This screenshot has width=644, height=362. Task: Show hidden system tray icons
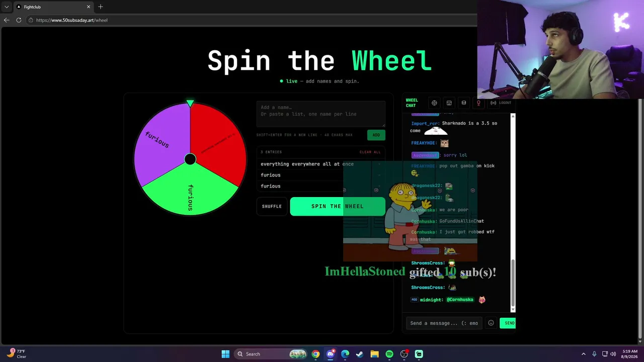(584, 354)
